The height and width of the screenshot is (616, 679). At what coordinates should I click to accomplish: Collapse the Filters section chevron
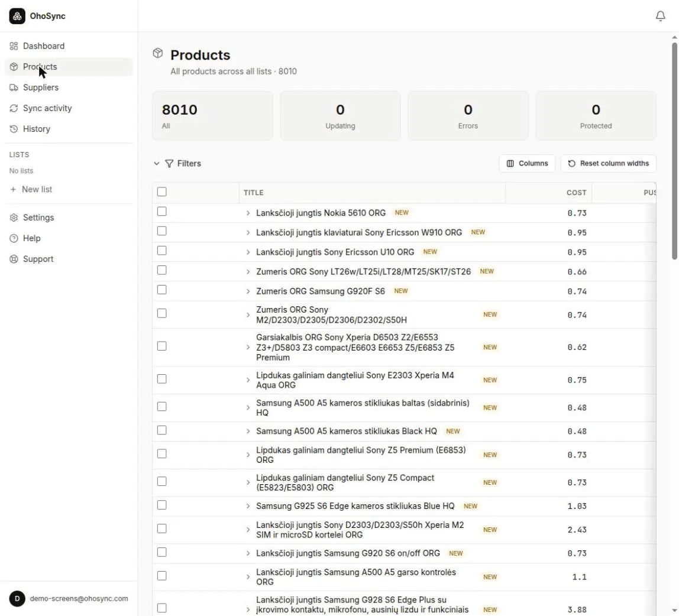(x=156, y=164)
